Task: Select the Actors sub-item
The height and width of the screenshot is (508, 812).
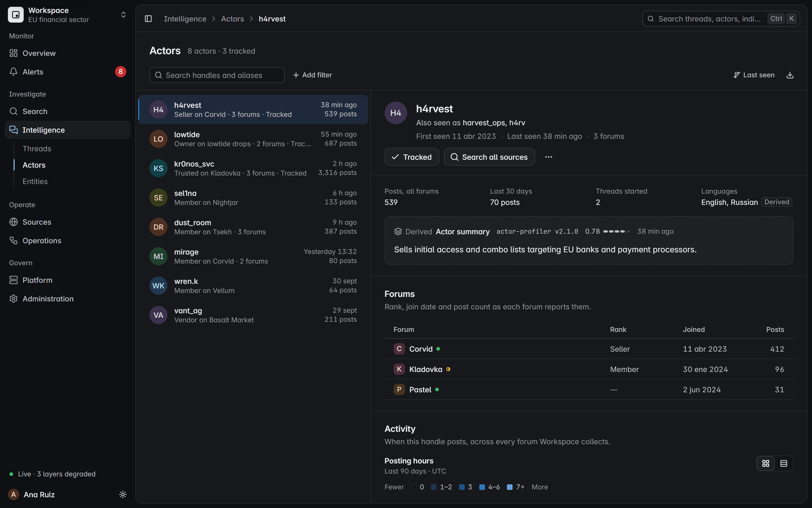Action: click(34, 165)
